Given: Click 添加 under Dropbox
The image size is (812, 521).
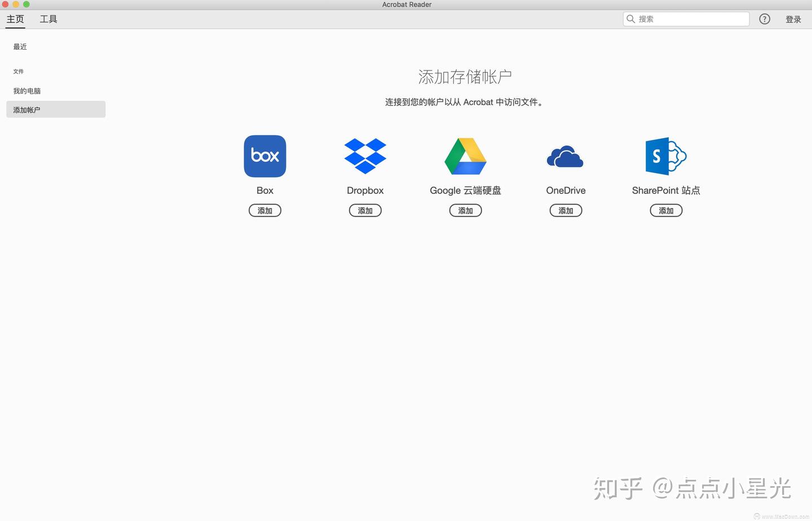Looking at the screenshot, I should click(365, 210).
